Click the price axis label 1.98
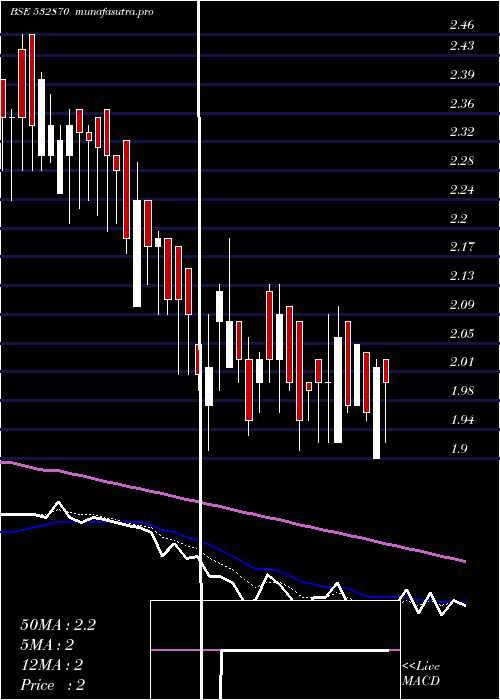 [x=462, y=392]
